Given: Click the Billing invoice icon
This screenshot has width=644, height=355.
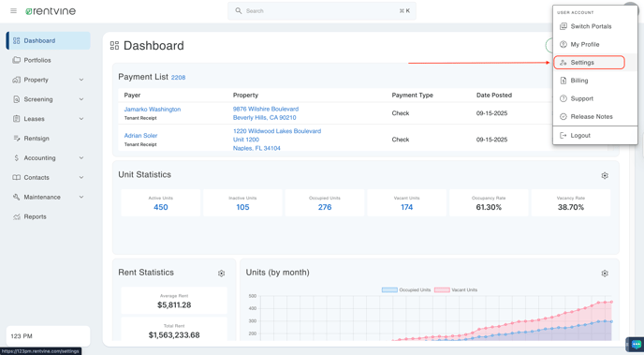Looking at the screenshot, I should [563, 81].
